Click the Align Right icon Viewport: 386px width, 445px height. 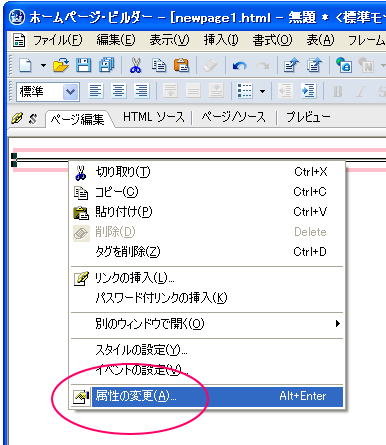click(142, 91)
